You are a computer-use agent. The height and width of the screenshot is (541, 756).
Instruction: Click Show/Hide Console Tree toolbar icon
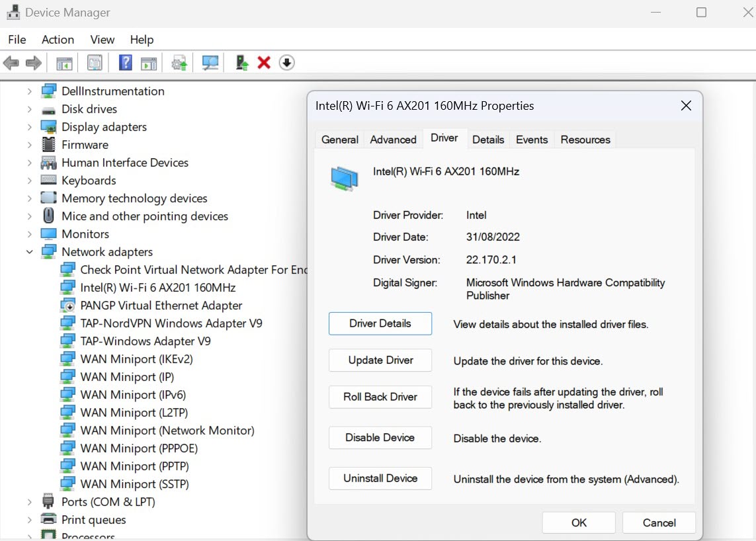tap(64, 63)
